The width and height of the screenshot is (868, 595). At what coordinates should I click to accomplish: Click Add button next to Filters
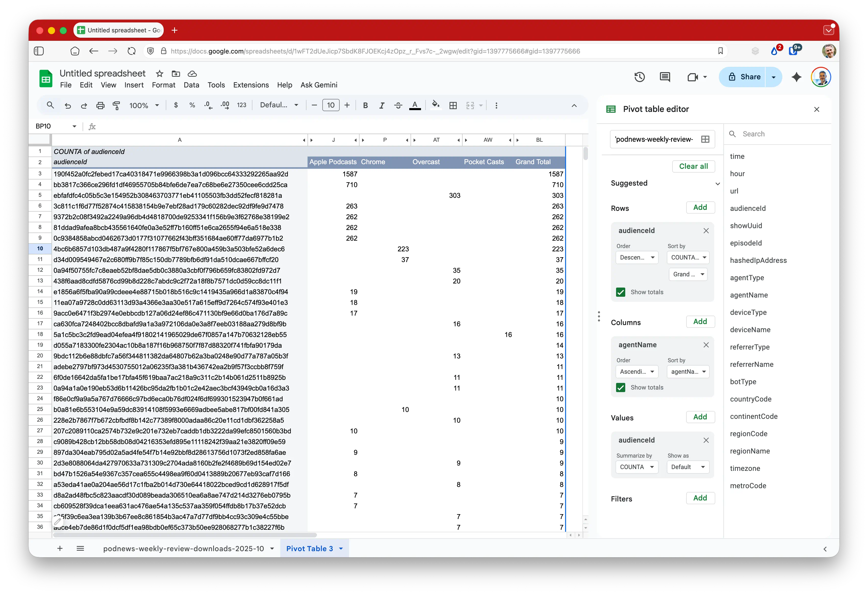coord(700,498)
